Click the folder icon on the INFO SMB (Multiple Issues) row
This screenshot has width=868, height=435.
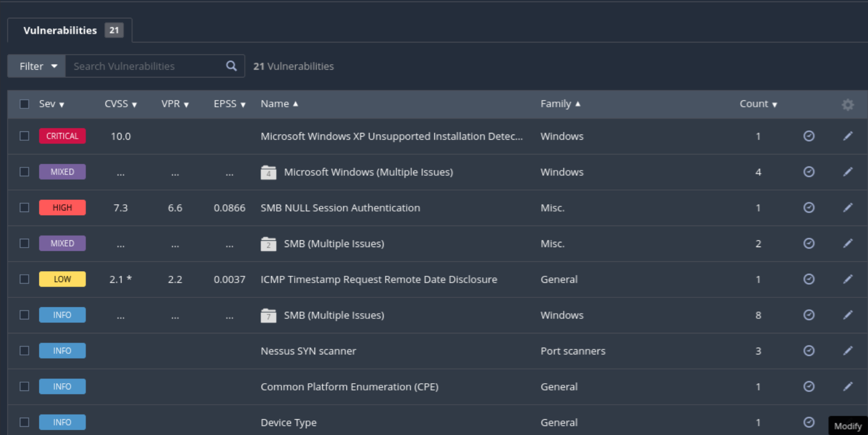pyautogui.click(x=268, y=315)
